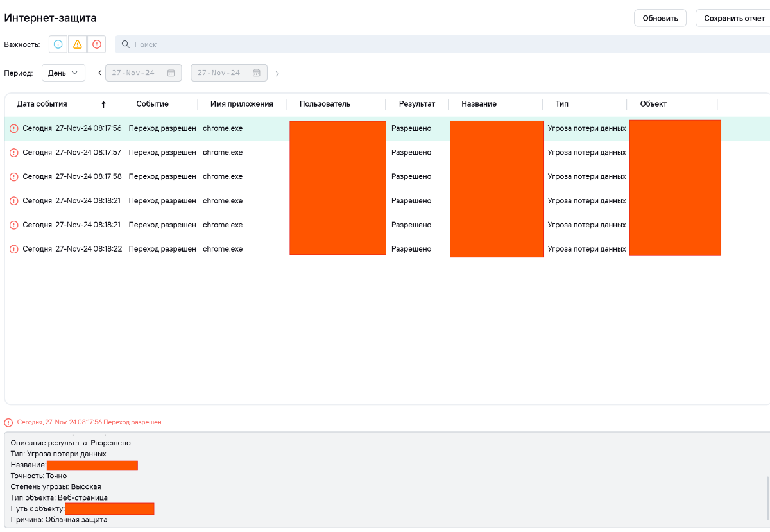Sort by the Результат column header

[417, 104]
